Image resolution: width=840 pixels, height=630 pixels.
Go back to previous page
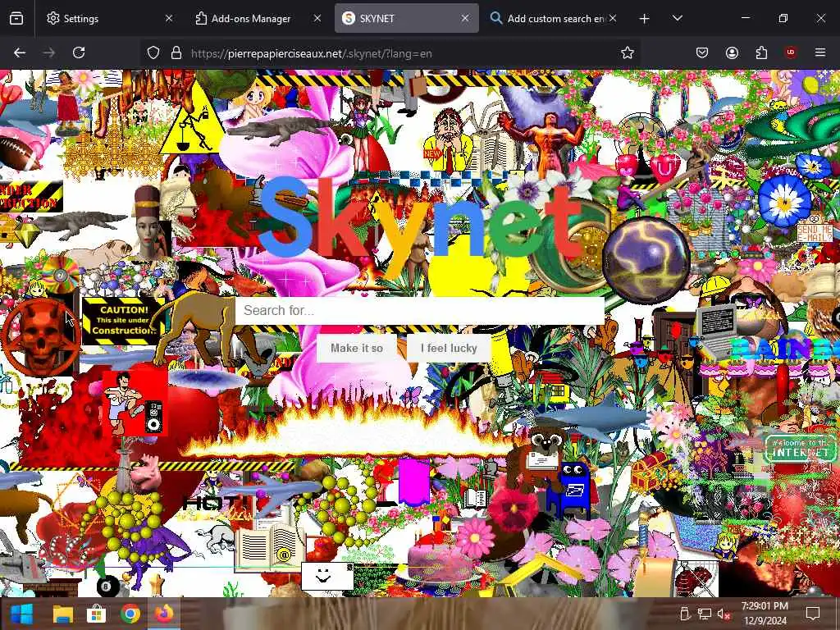click(20, 52)
